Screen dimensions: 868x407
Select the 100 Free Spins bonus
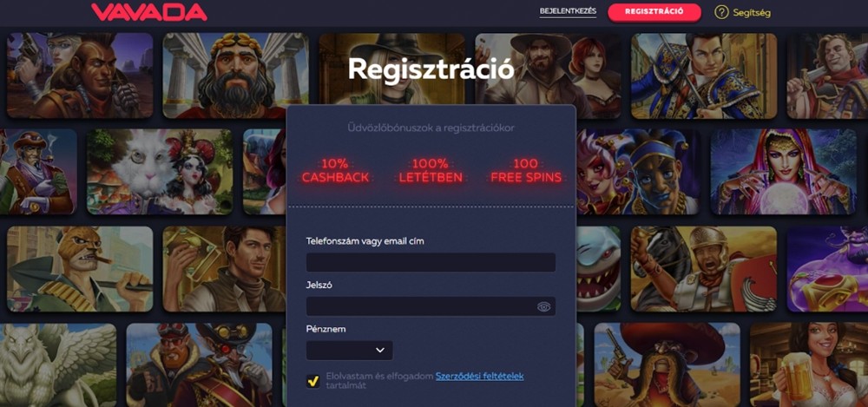(x=526, y=171)
